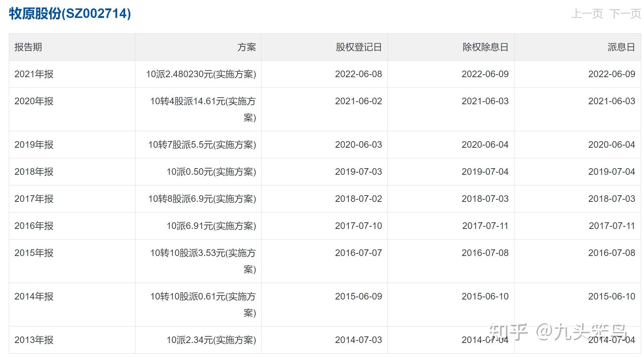Click the plan 10派0.50元(实施方案)

point(211,172)
